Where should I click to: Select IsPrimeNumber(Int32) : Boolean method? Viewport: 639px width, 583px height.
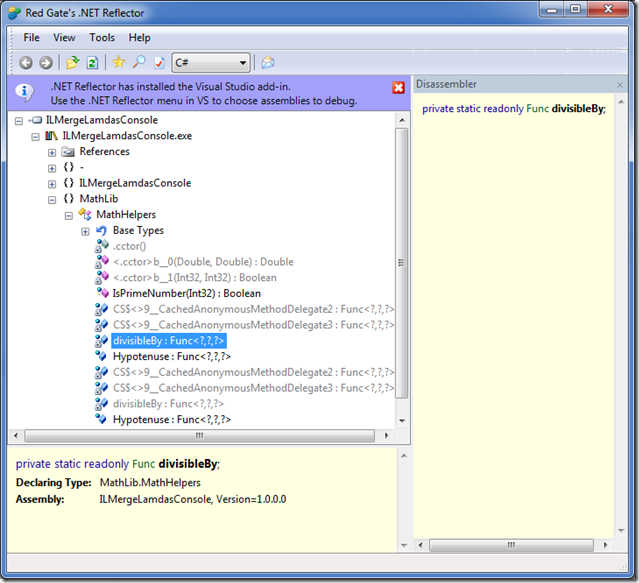[x=187, y=293]
